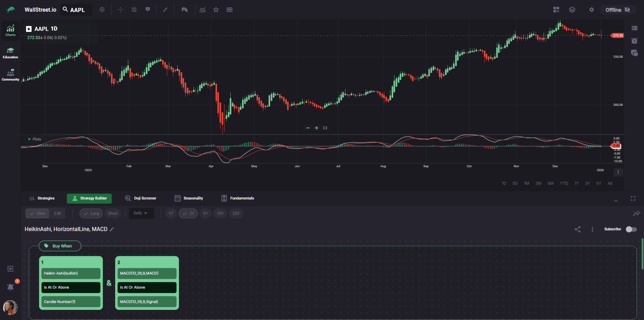Open the price alerts alarm clock icon
Image resolution: width=644 pixels, height=320 pixels.
click(634, 41)
